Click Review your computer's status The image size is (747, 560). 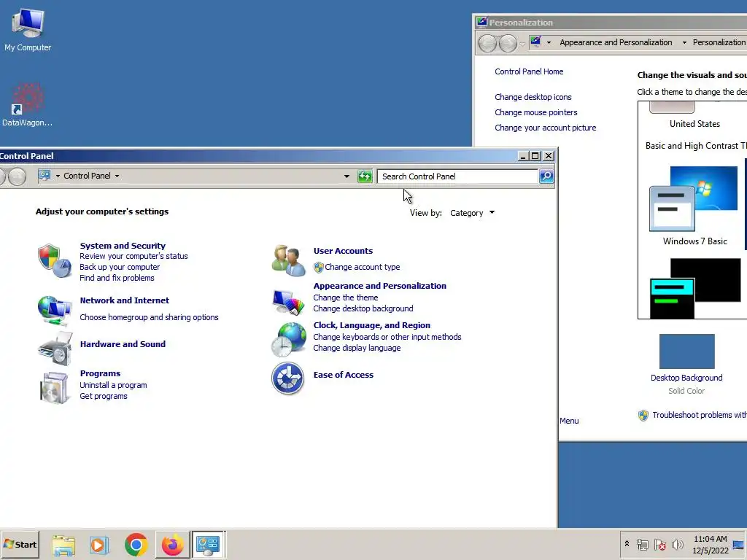coord(134,256)
